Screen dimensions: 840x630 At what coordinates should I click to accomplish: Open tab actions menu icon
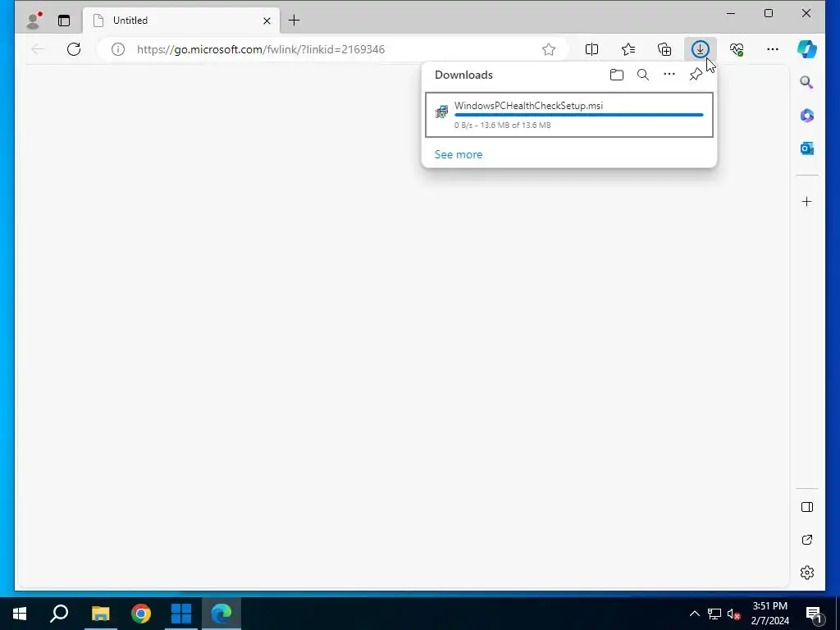[64, 21]
